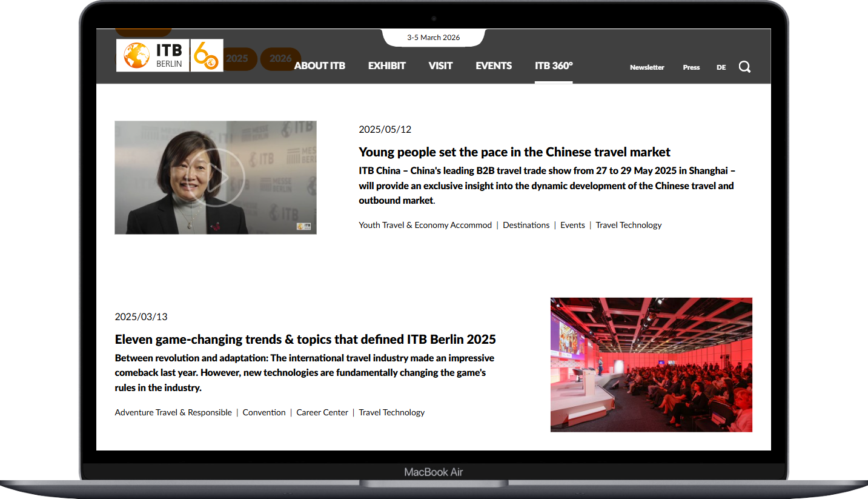The width and height of the screenshot is (868, 499).
Task: Click the ITB China summary paragraph
Action: click(x=547, y=186)
